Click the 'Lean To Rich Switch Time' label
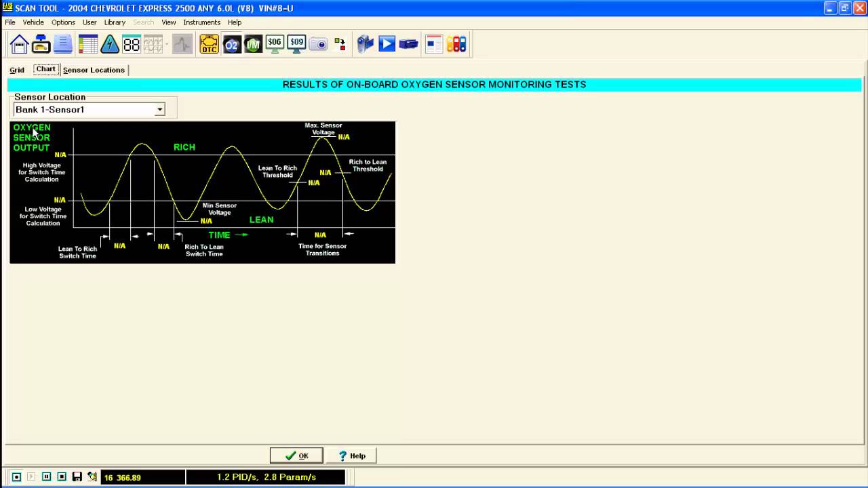This screenshot has width=868, height=488. click(78, 252)
